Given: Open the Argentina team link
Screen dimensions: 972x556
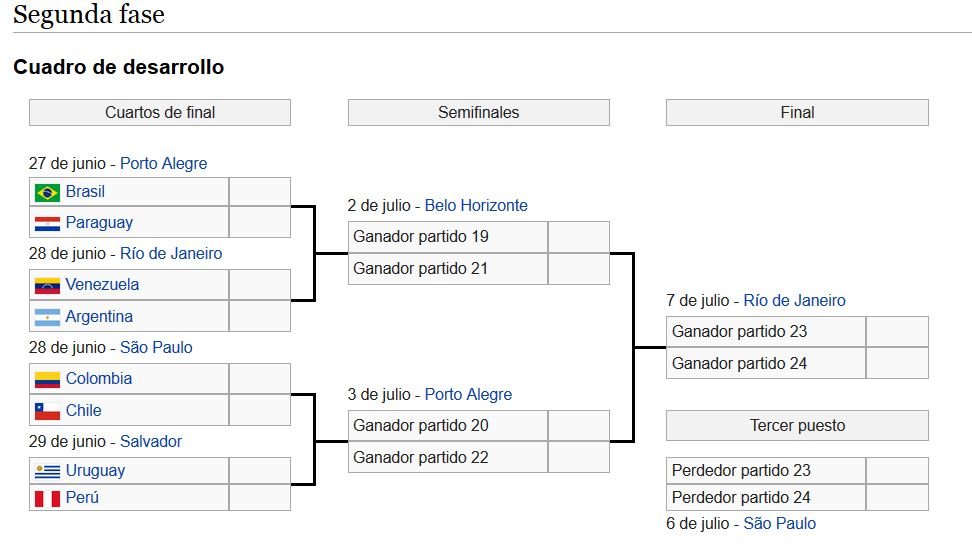Looking at the screenshot, I should tap(99, 317).
